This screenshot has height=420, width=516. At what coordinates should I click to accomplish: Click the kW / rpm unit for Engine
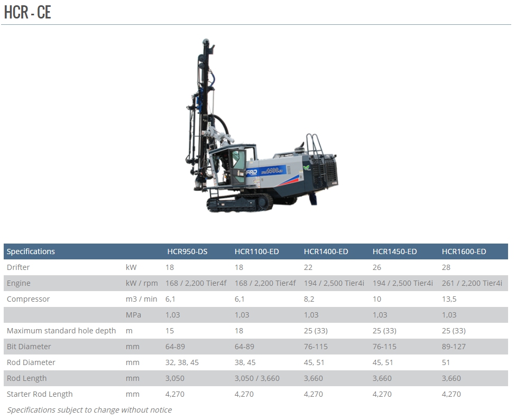(142, 283)
